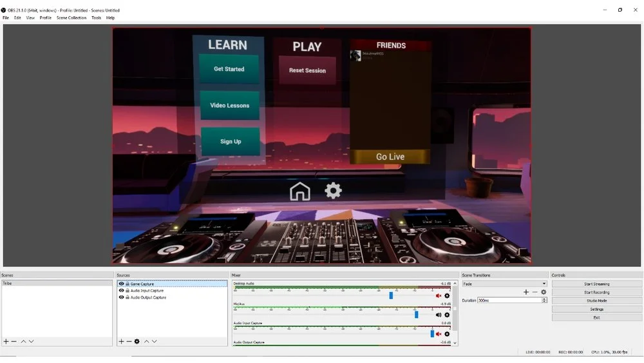Click Sign Up in preview
Screen dimensions: 644x363
tap(231, 141)
